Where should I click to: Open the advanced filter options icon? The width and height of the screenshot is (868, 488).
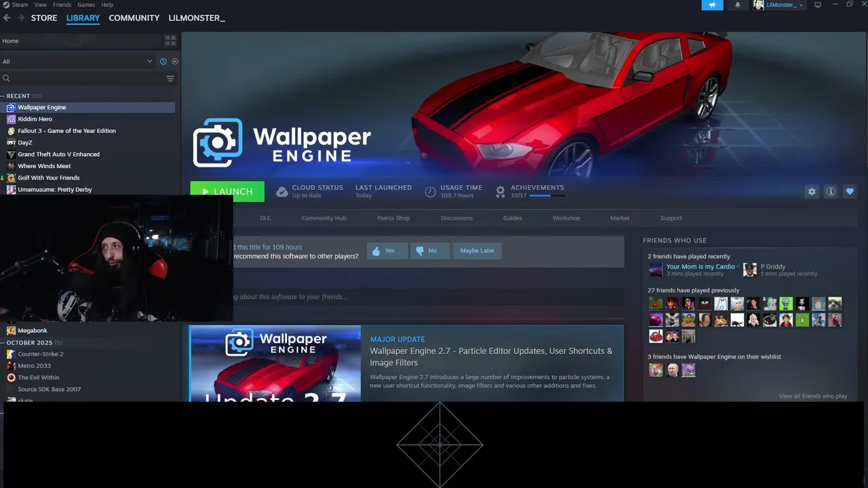tap(170, 79)
